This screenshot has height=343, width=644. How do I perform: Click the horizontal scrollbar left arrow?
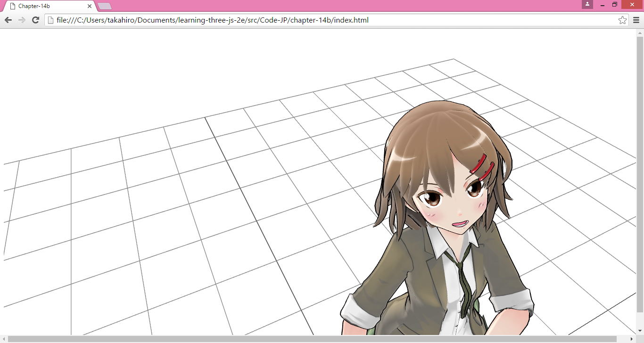(x=4, y=339)
